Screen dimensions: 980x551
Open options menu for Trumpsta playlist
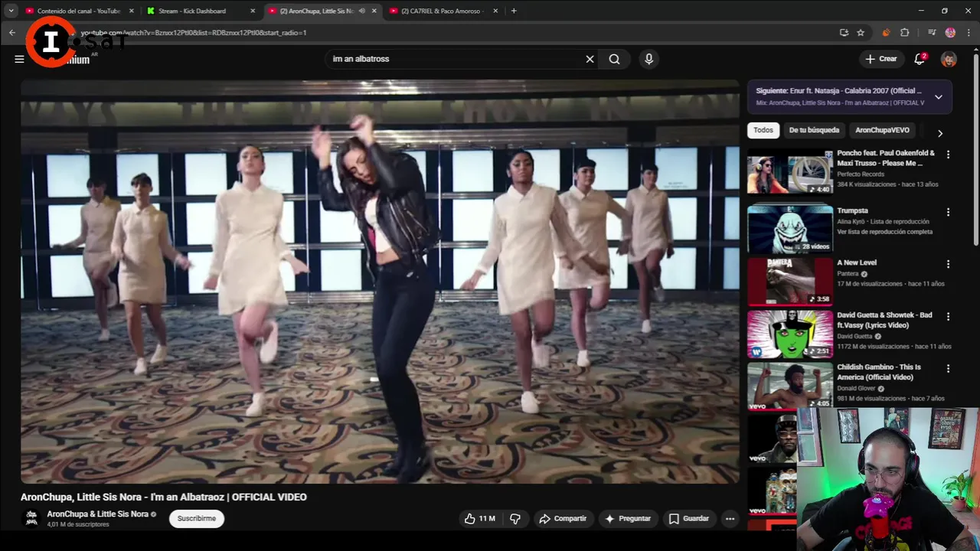coord(948,212)
